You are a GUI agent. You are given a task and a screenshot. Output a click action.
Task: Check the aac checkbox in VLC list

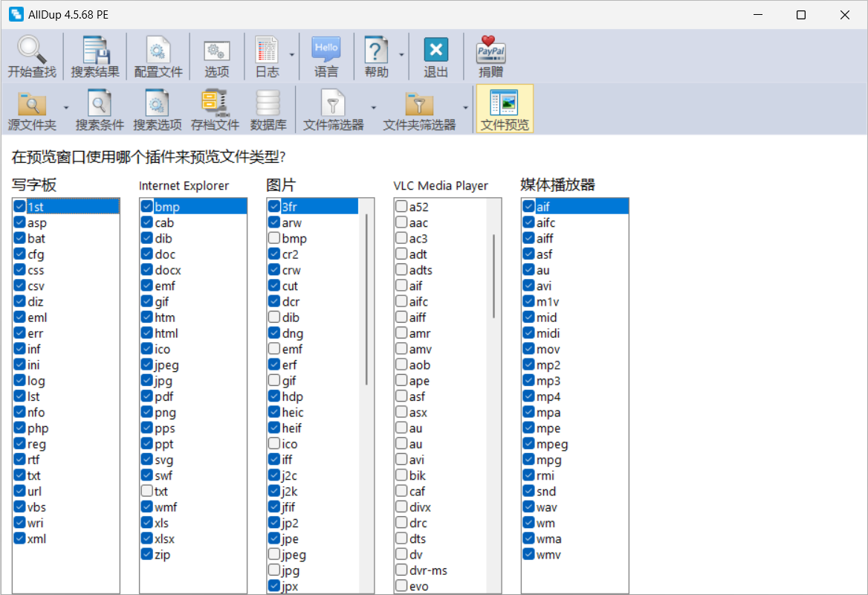click(x=401, y=223)
